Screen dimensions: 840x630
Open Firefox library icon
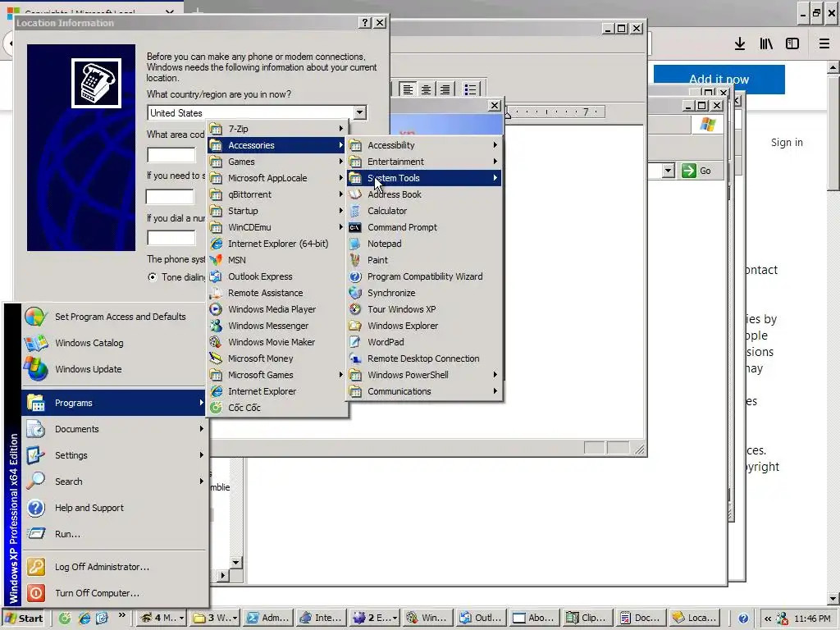click(x=766, y=43)
